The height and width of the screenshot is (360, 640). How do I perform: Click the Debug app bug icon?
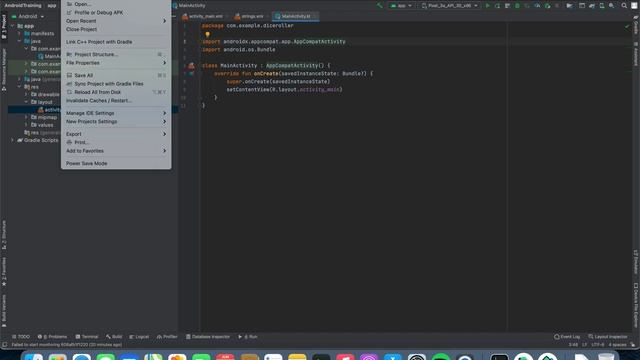[x=517, y=6]
